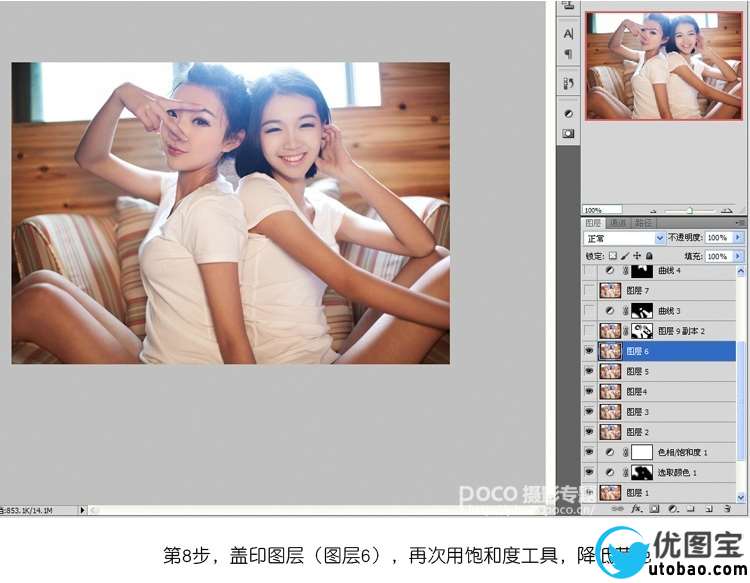Create a new layer group

[x=690, y=509]
